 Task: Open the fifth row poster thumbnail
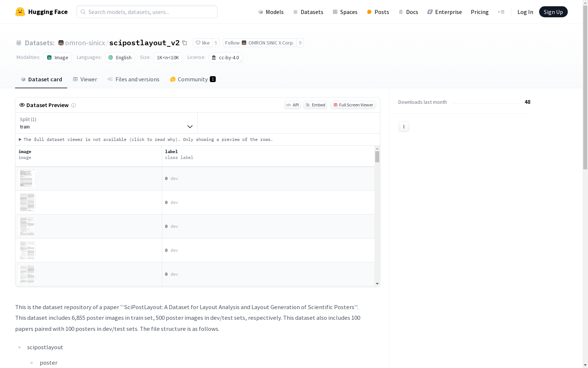click(x=27, y=274)
